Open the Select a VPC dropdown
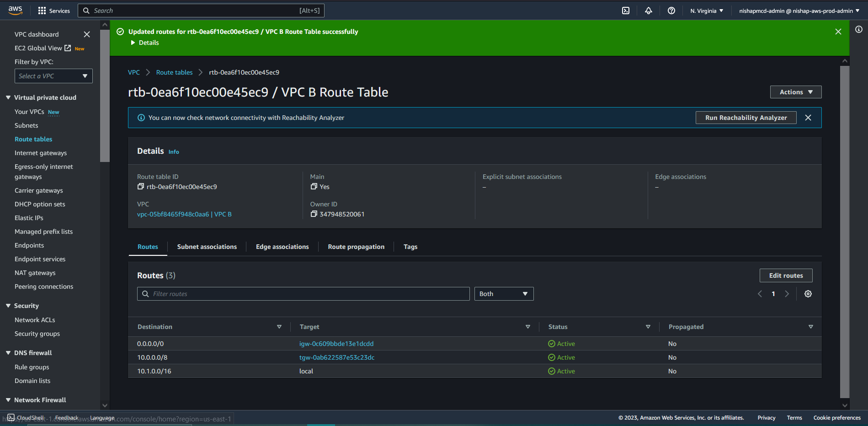The width and height of the screenshot is (868, 426). tap(53, 76)
